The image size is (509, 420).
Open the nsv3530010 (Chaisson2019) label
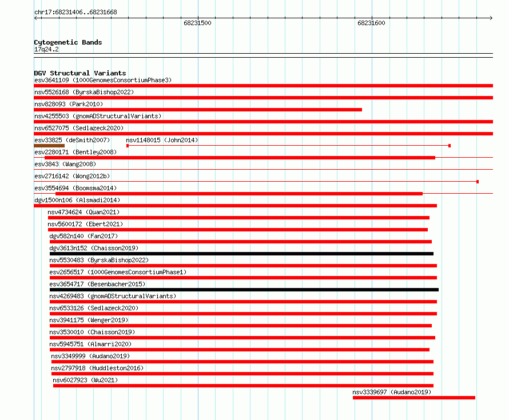point(92,332)
